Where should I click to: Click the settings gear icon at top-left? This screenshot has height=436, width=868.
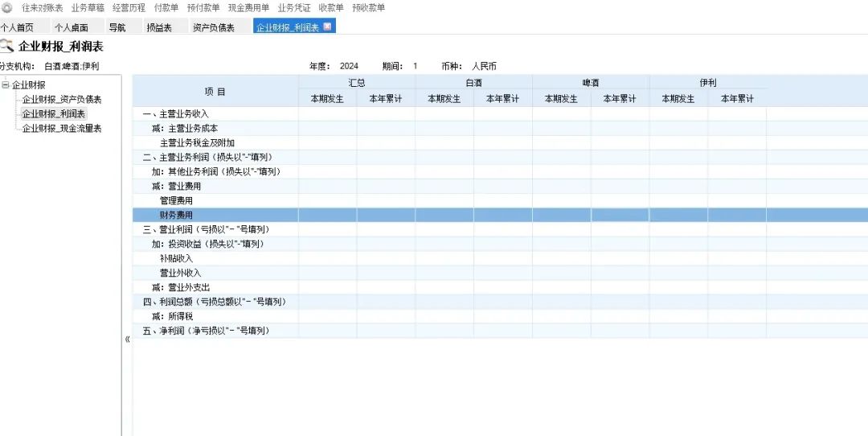tap(7, 8)
